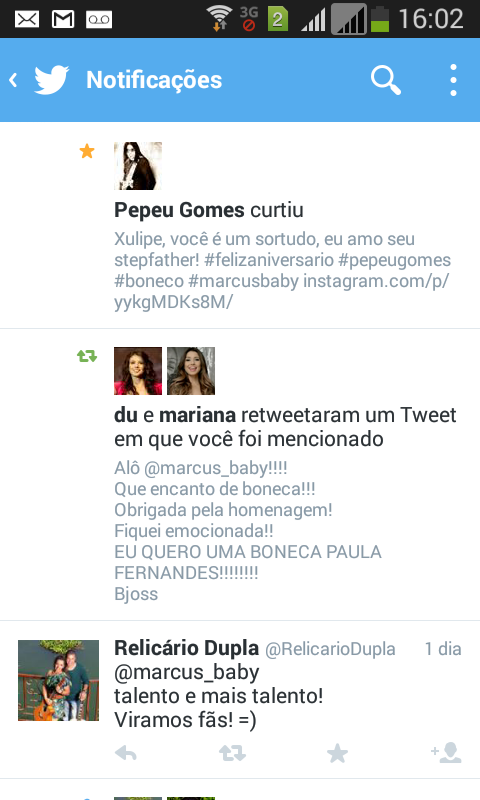480x800 pixels.
Task: Tap the voicemail icon in status bar
Action: point(99,20)
